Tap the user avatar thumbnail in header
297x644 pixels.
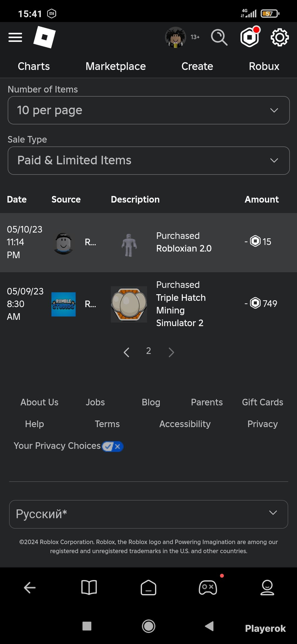coord(176,37)
